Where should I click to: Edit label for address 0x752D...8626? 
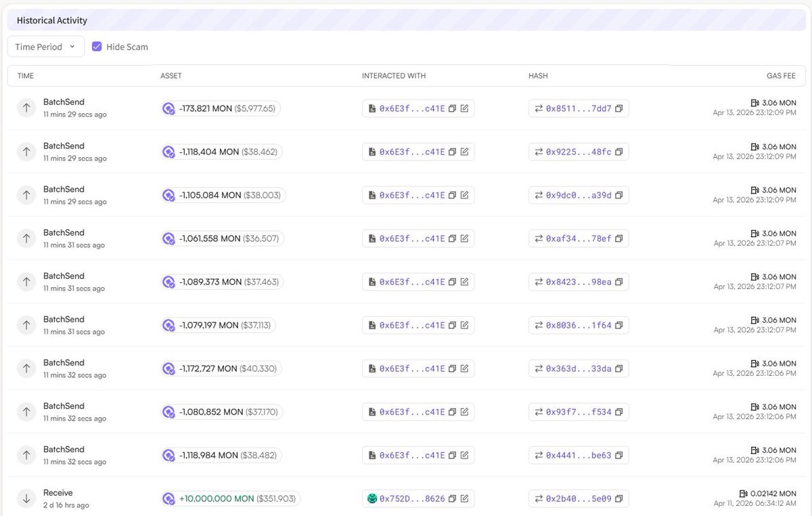[x=464, y=498]
